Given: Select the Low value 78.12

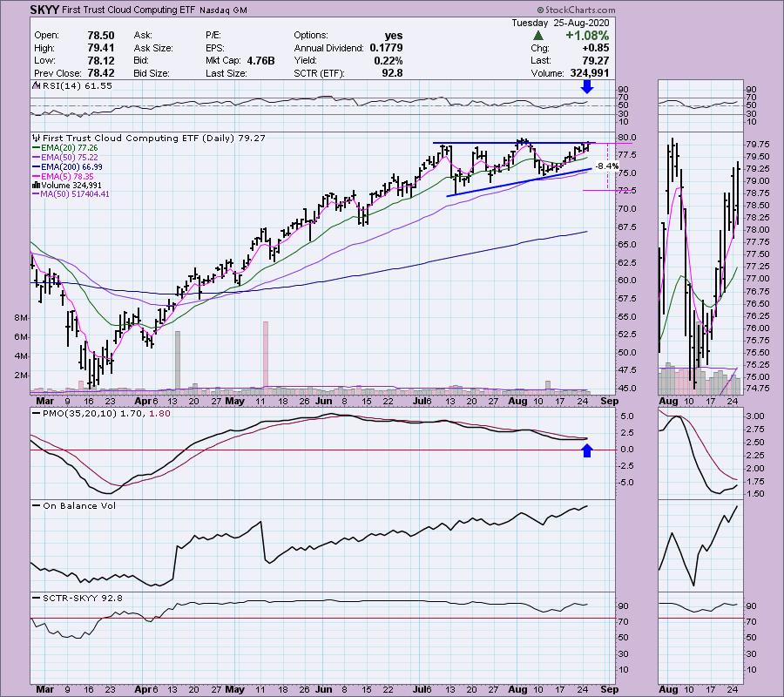Looking at the screenshot, I should tap(101, 60).
